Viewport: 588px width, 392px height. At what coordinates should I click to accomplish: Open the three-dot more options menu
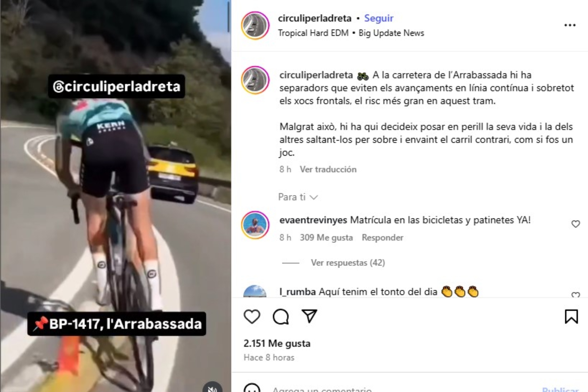click(x=570, y=25)
